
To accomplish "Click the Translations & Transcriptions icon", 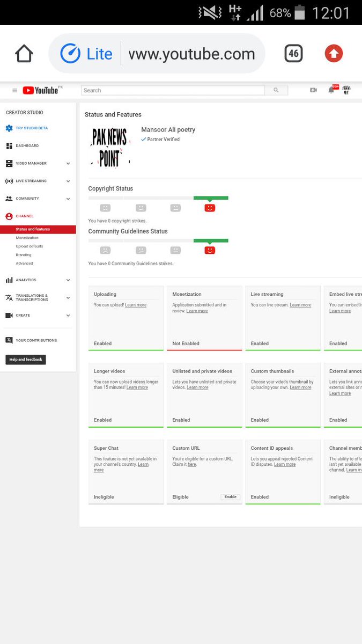I will pos(9,298).
